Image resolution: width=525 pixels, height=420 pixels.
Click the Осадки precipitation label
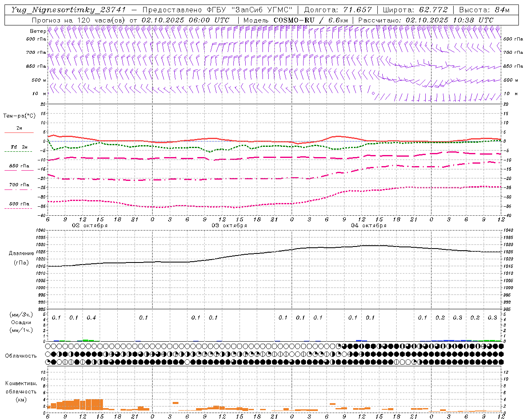(21, 322)
